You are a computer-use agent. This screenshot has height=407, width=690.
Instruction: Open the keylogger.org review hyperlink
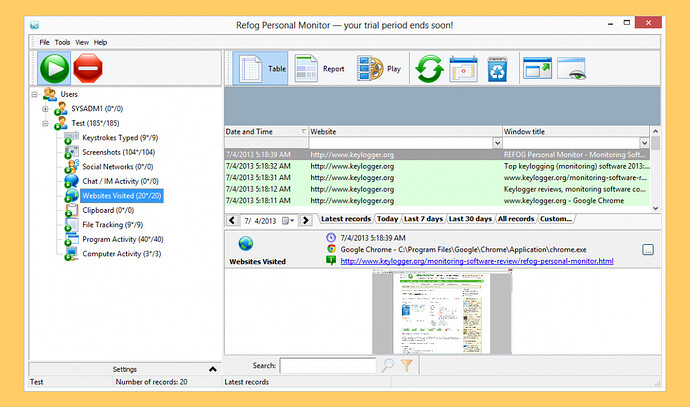coord(476,261)
